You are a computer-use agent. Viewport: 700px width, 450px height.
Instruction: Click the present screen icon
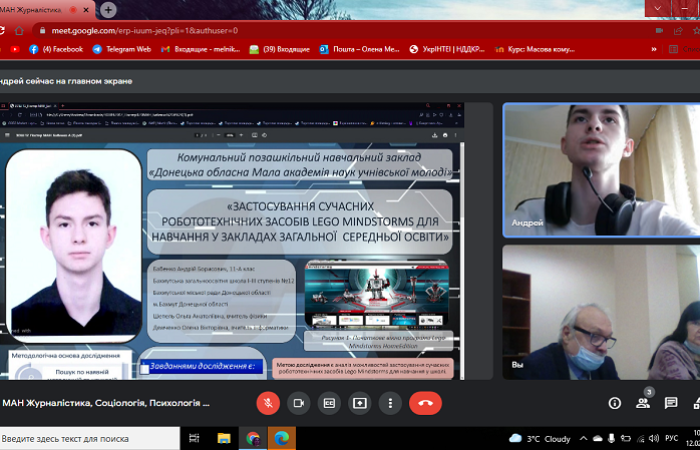[359, 403]
